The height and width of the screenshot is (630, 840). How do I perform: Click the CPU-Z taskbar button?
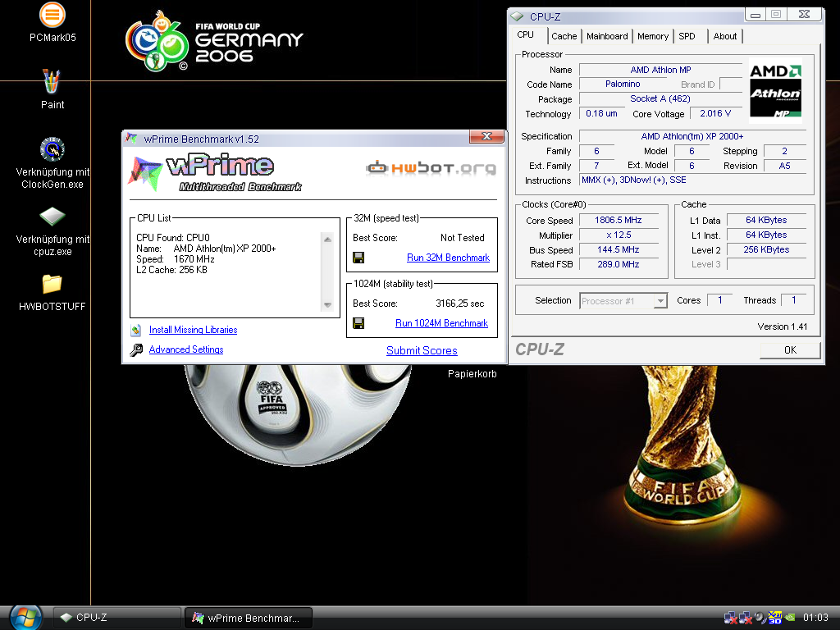[116, 618]
